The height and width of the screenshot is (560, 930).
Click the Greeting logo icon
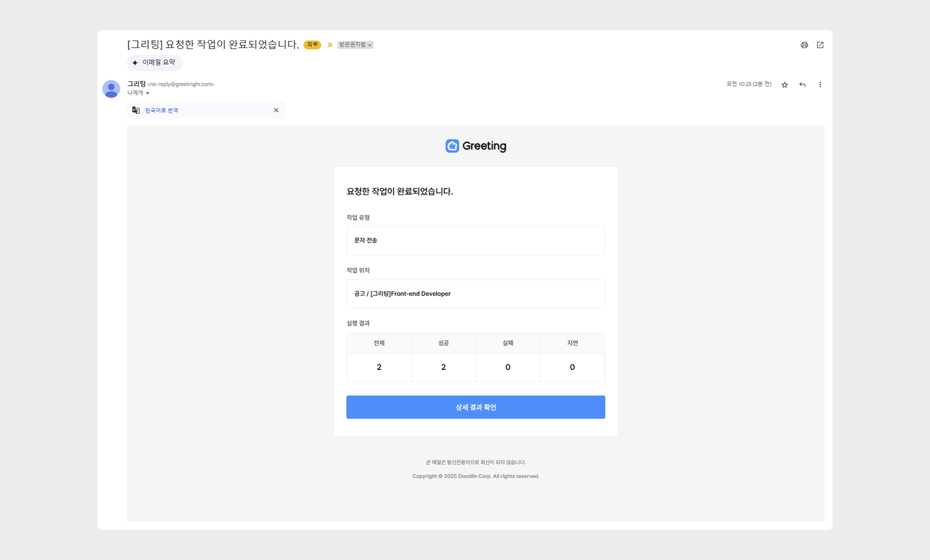click(452, 146)
